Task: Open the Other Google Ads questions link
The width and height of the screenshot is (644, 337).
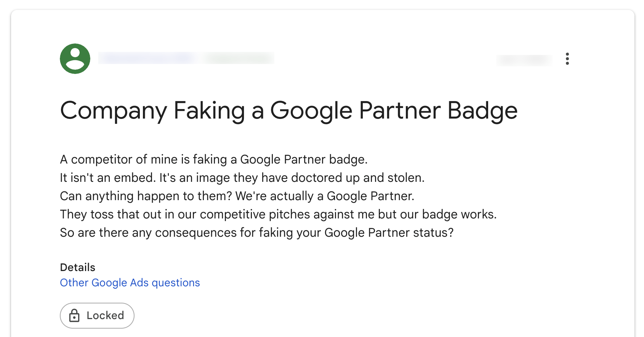Action: [x=130, y=282]
